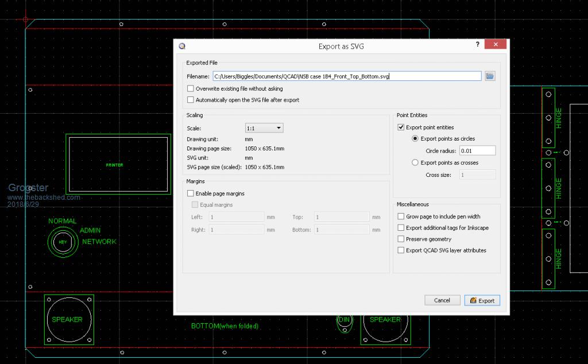Click the Export button

[x=482, y=300]
